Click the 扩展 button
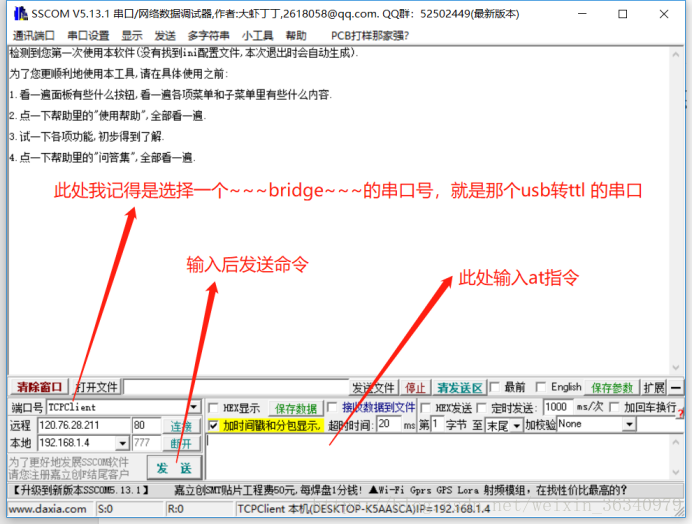The image size is (693, 525). [654, 388]
